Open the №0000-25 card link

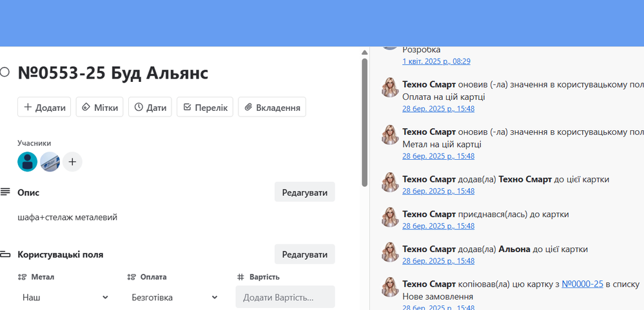tap(582, 284)
